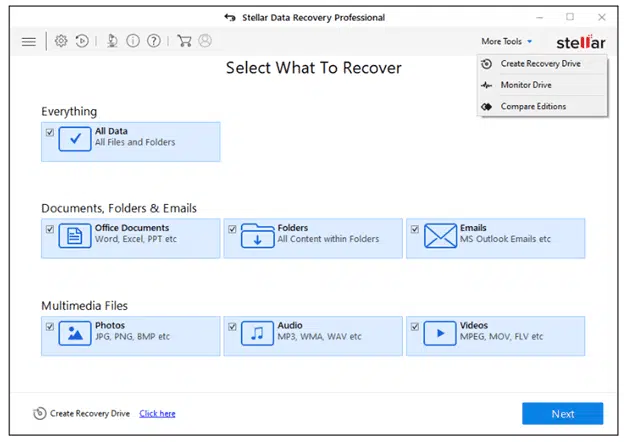Disable the Emails checkbox

pos(415,229)
